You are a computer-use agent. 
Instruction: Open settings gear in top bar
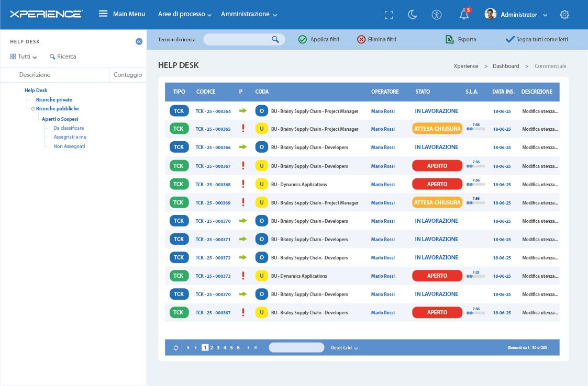[x=564, y=15]
